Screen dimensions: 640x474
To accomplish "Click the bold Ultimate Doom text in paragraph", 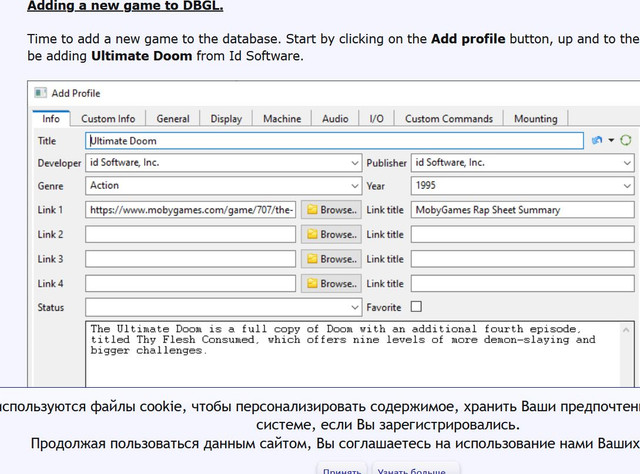I will [x=142, y=56].
